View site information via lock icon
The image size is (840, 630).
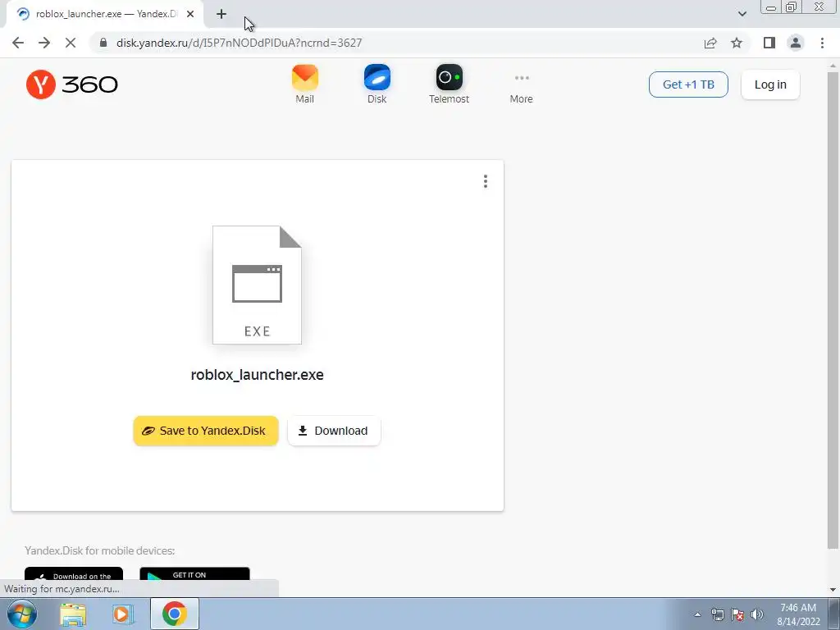103,43
